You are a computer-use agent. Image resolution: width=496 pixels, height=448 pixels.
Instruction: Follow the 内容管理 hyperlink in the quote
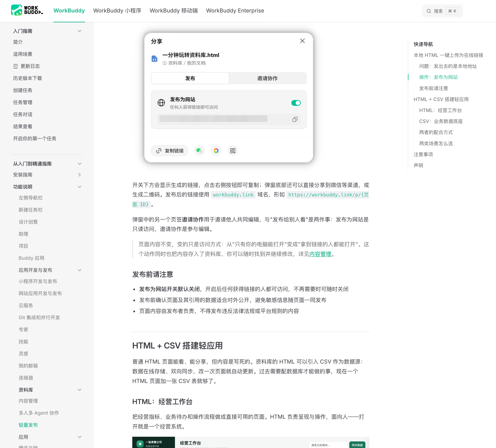(x=320, y=254)
